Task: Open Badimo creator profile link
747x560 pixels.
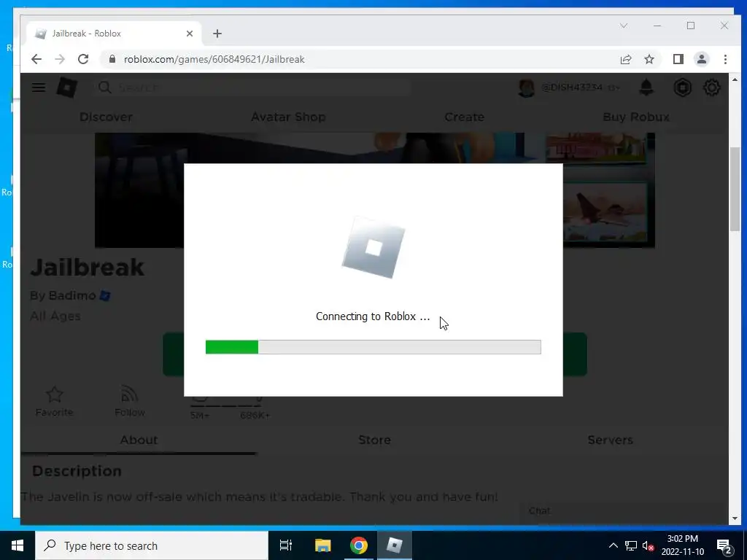Action: click(72, 296)
